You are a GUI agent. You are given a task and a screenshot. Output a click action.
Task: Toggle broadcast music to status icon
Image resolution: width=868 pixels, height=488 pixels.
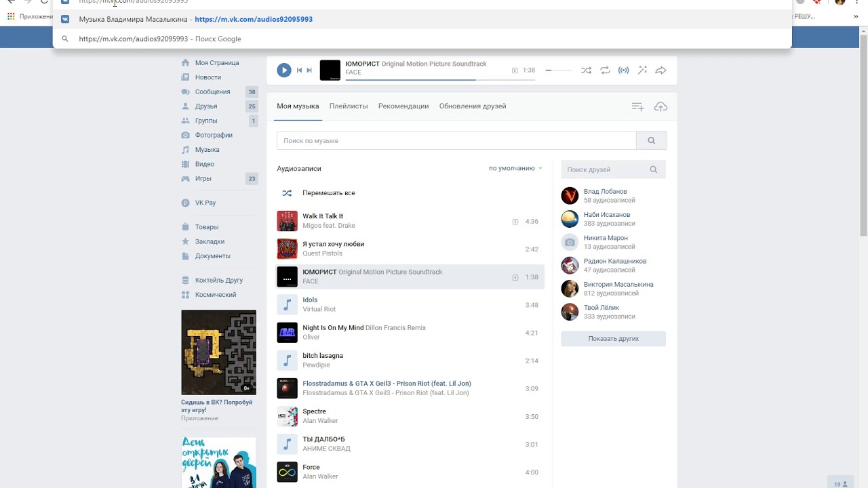tap(624, 70)
